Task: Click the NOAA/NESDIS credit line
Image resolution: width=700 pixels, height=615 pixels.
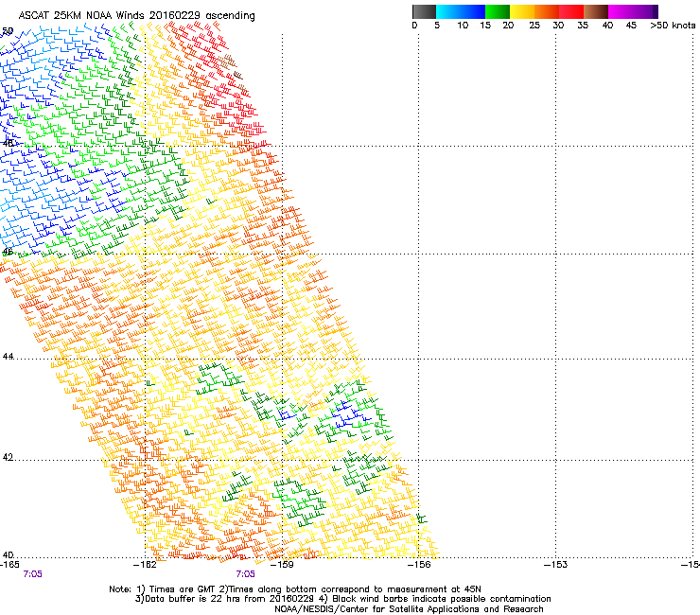Action: 409,609
